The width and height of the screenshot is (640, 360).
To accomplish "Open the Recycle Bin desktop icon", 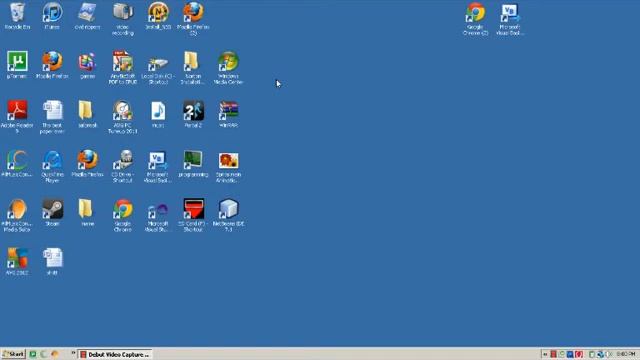I will pyautogui.click(x=17, y=16).
